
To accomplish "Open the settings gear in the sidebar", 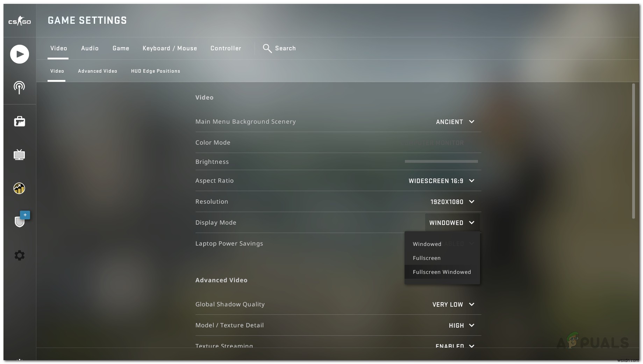I will click(20, 255).
